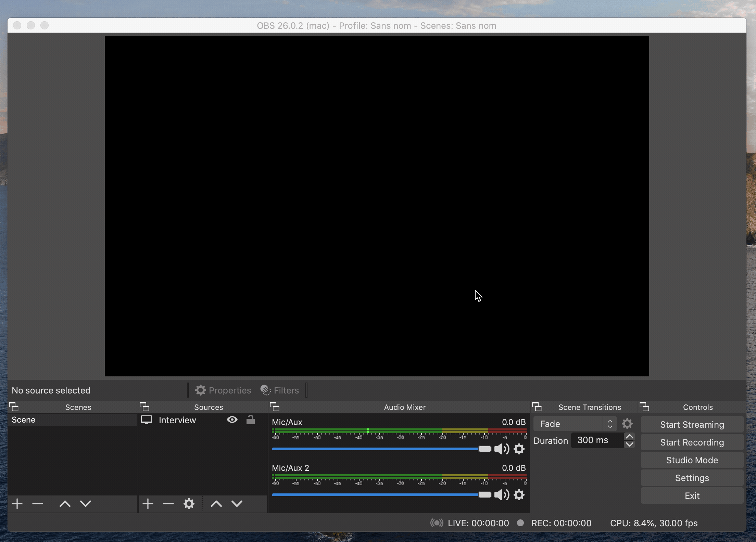756x542 pixels.
Task: Click Start Recording button
Action: click(692, 442)
